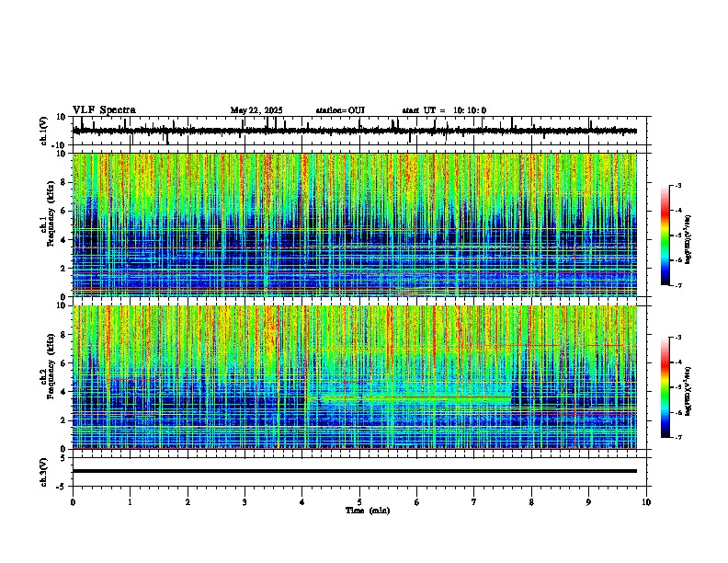Click the "-3" tick on ch.2 colorbar
The width and height of the screenshot is (728, 563).
click(678, 338)
